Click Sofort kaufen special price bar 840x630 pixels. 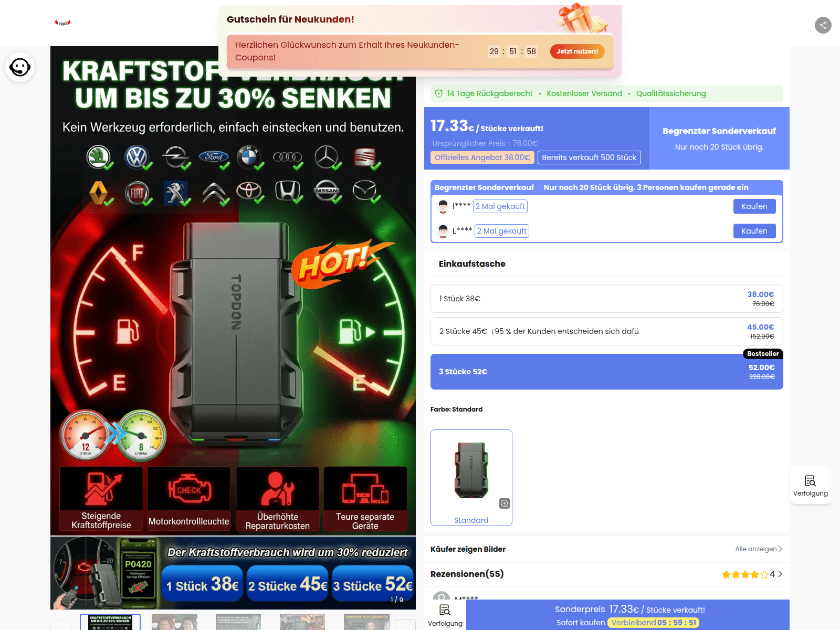628,615
